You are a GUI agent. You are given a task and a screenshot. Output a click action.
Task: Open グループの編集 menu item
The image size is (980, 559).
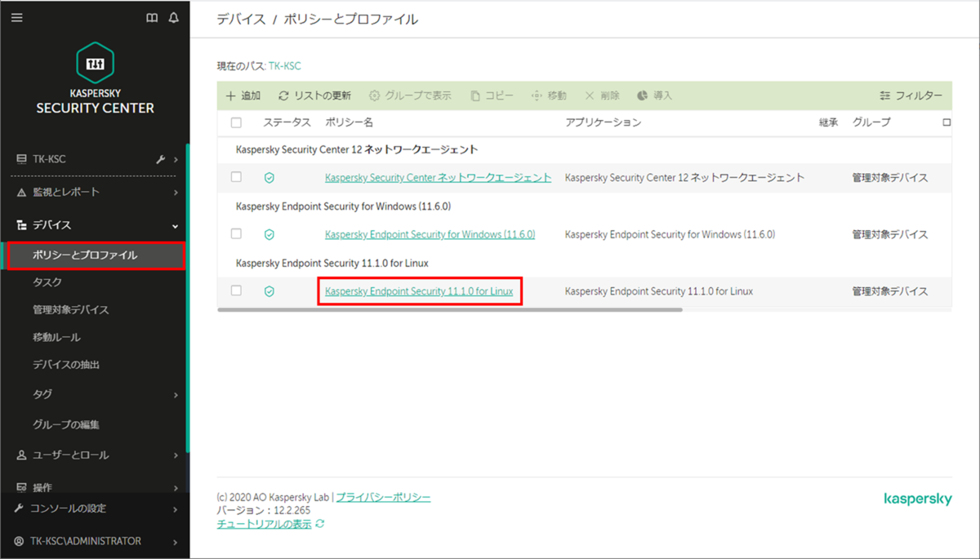(x=66, y=425)
